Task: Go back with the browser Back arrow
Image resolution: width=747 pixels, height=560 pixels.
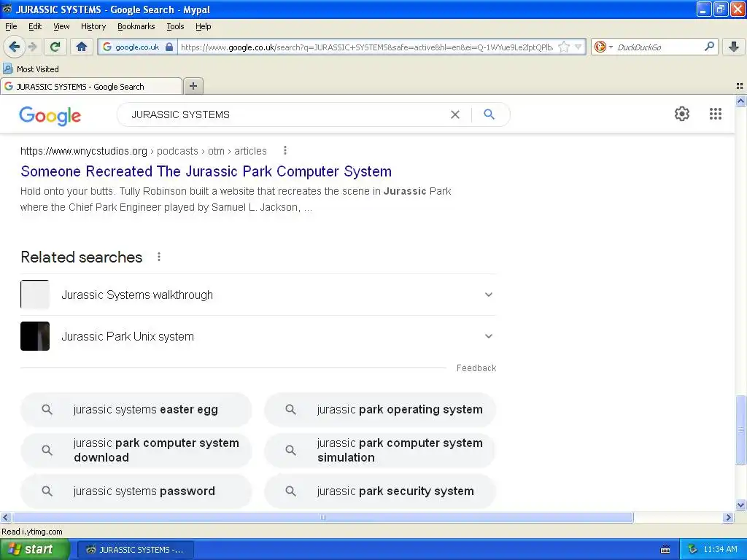Action: click(x=14, y=47)
